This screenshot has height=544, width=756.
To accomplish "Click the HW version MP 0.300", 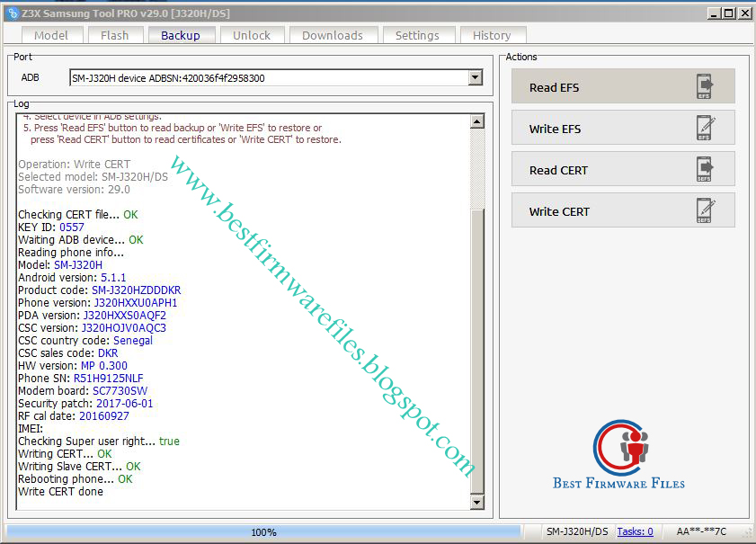I will (x=104, y=366).
